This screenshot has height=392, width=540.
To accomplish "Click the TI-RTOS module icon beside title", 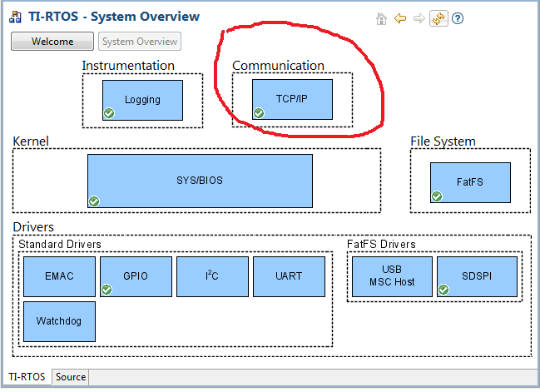I will [15, 17].
